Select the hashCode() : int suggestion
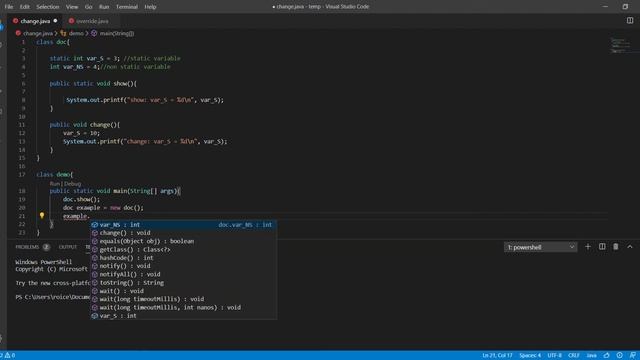The height and width of the screenshot is (360, 640). click(x=183, y=258)
